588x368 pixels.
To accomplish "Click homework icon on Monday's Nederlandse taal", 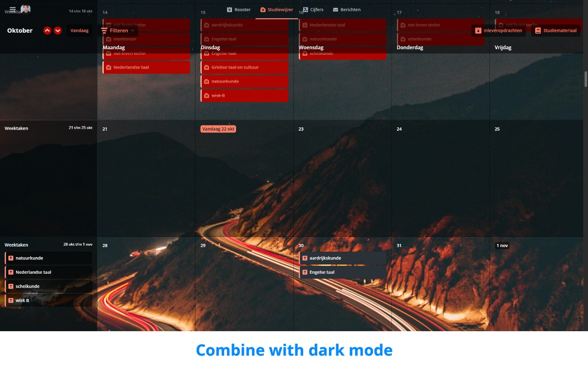I will click(108, 68).
